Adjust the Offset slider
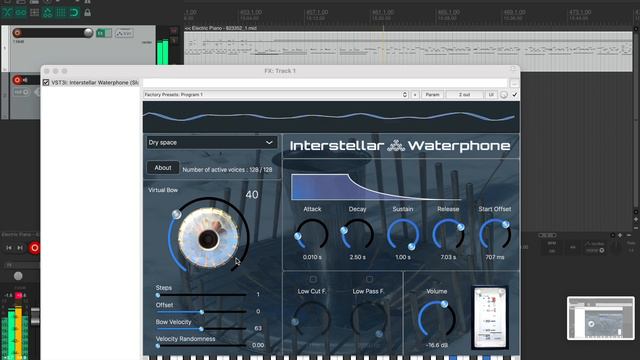The image size is (640, 360). pyautogui.click(x=202, y=312)
